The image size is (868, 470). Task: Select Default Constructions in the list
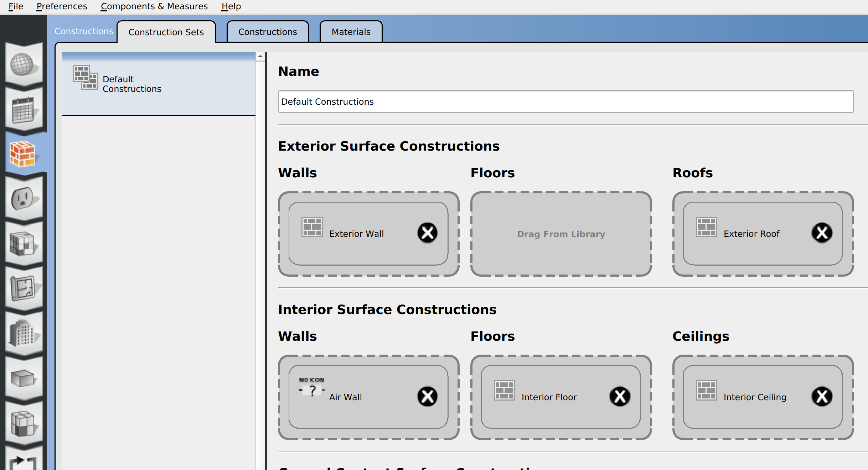(158, 84)
